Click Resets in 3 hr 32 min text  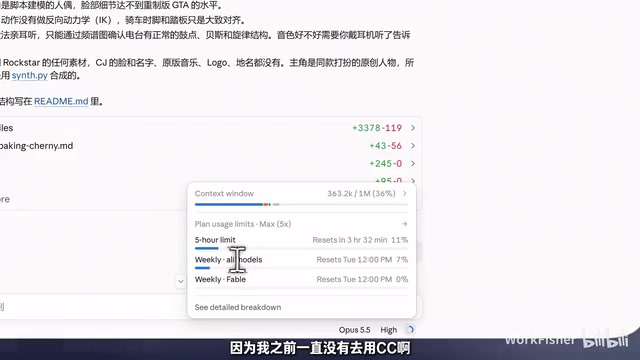tap(350, 240)
